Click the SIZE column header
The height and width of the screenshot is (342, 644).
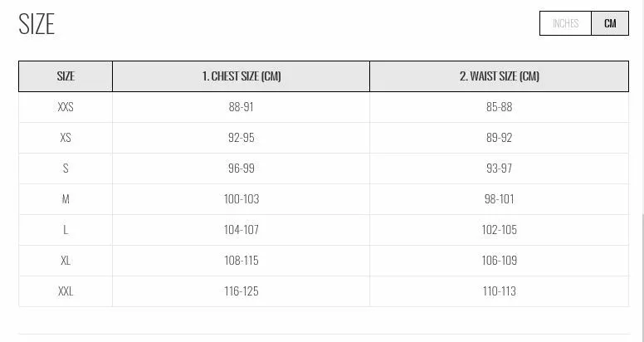[x=66, y=76]
